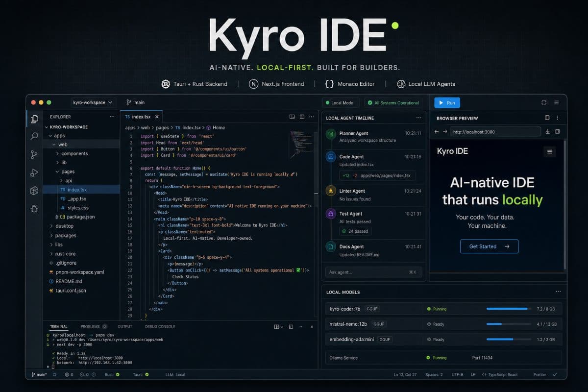
Task: Collapse the pages folder
Action: 57,172
